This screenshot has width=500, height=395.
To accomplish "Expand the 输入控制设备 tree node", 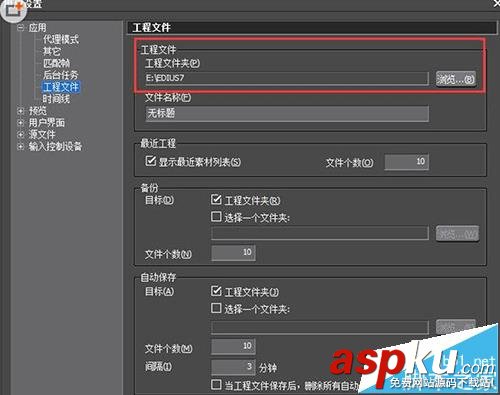I will [x=20, y=146].
